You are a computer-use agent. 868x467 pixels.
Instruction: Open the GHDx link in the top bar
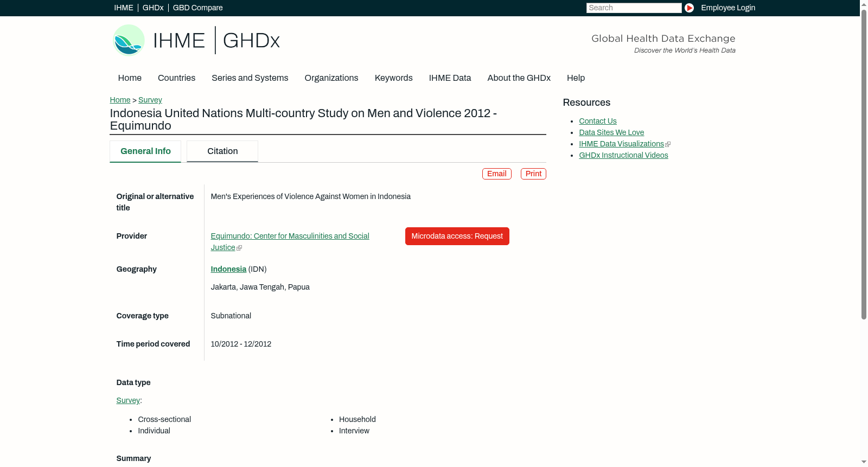click(x=153, y=8)
